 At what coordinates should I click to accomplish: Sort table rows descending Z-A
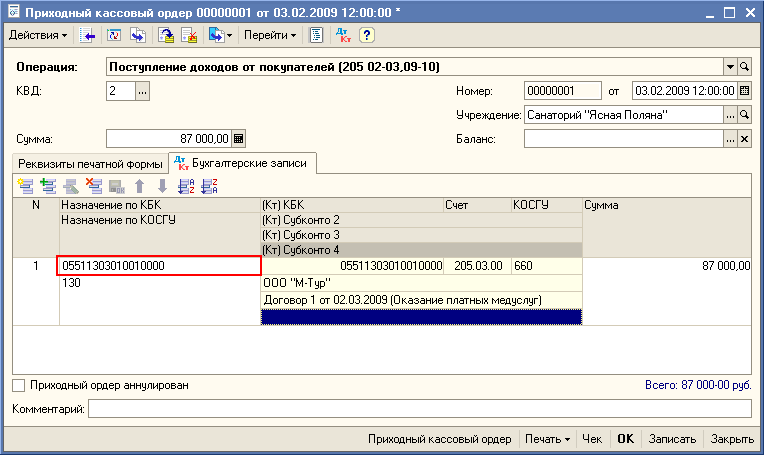click(x=209, y=185)
